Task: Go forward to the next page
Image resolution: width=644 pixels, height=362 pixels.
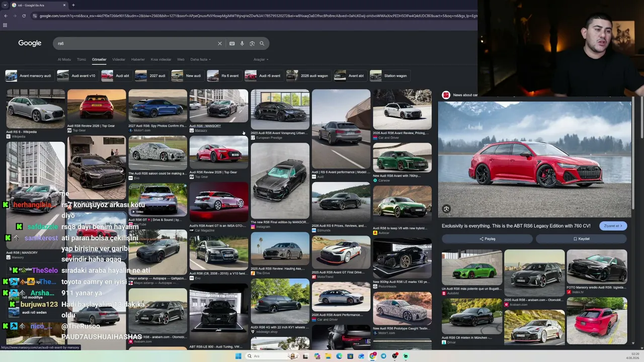Action: coord(15,16)
